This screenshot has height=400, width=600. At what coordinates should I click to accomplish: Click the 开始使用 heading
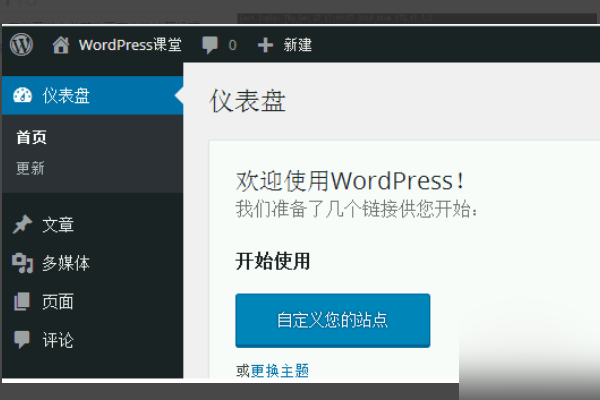click(273, 261)
